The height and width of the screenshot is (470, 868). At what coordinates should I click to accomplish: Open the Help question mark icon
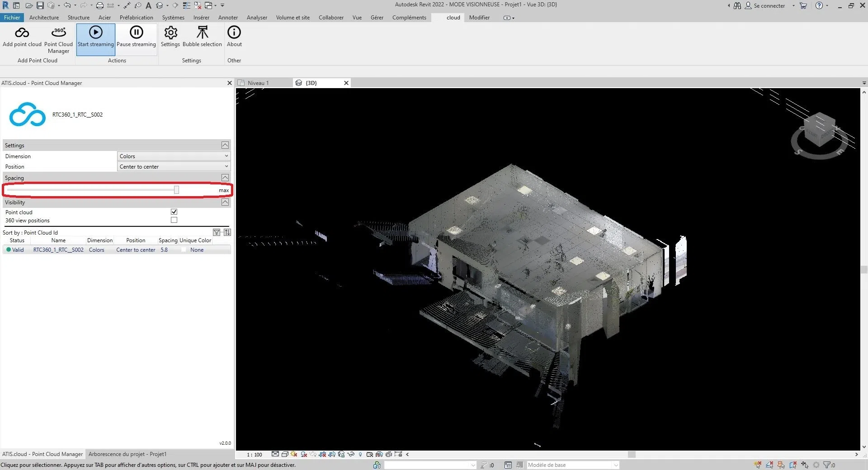pyautogui.click(x=819, y=5)
